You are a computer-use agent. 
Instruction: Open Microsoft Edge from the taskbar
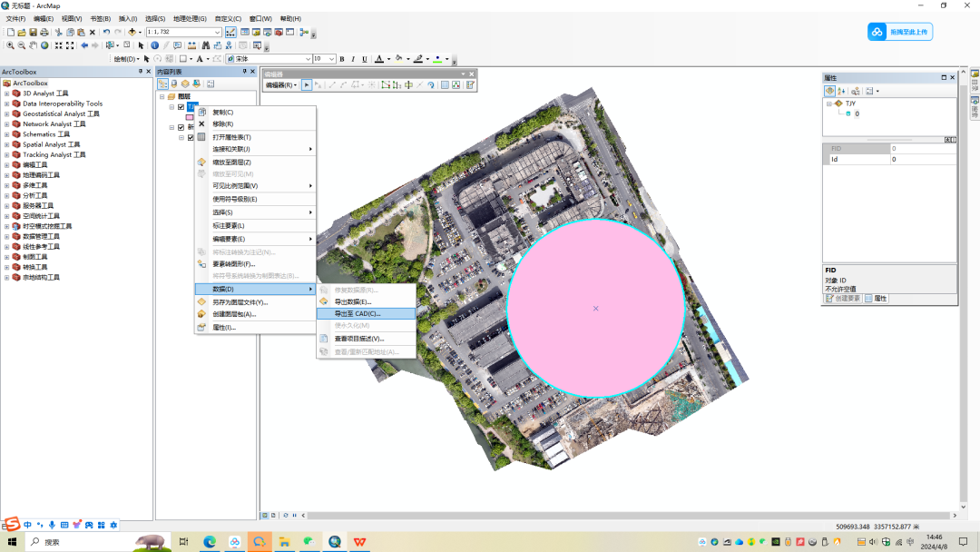(x=210, y=541)
